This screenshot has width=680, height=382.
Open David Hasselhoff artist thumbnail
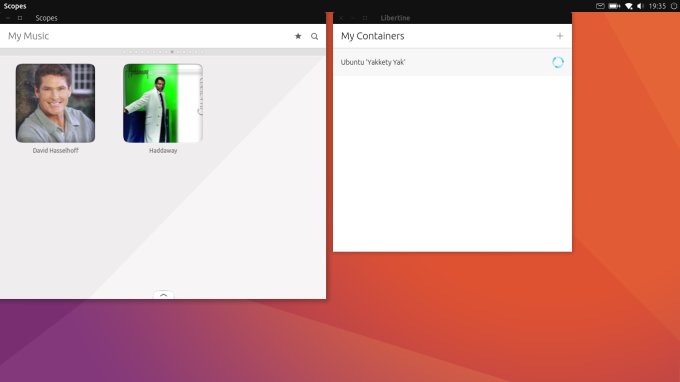pos(56,103)
